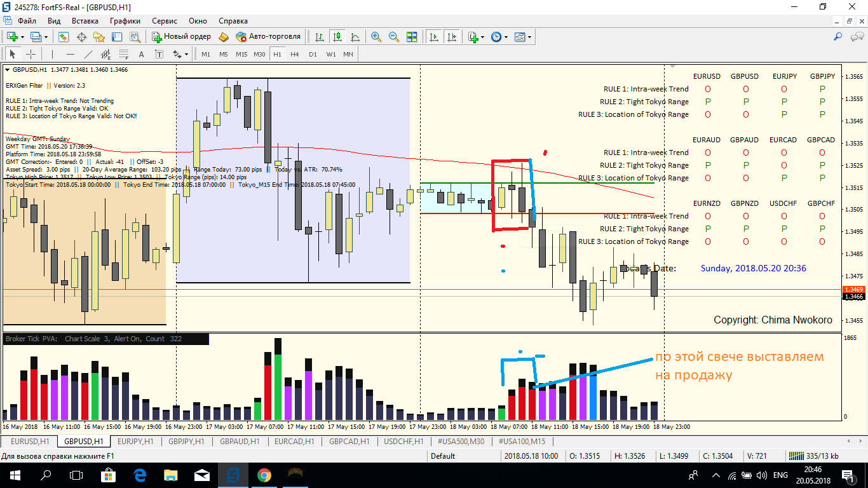Expand the New Chart dropdown arrow
The width and height of the screenshot is (868, 488).
tap(22, 37)
